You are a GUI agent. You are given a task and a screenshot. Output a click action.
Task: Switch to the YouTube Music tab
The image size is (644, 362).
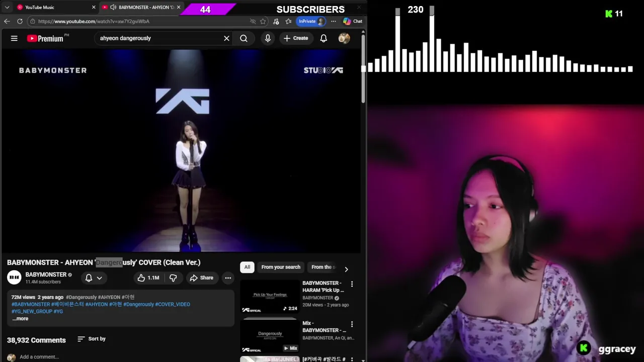[55, 7]
